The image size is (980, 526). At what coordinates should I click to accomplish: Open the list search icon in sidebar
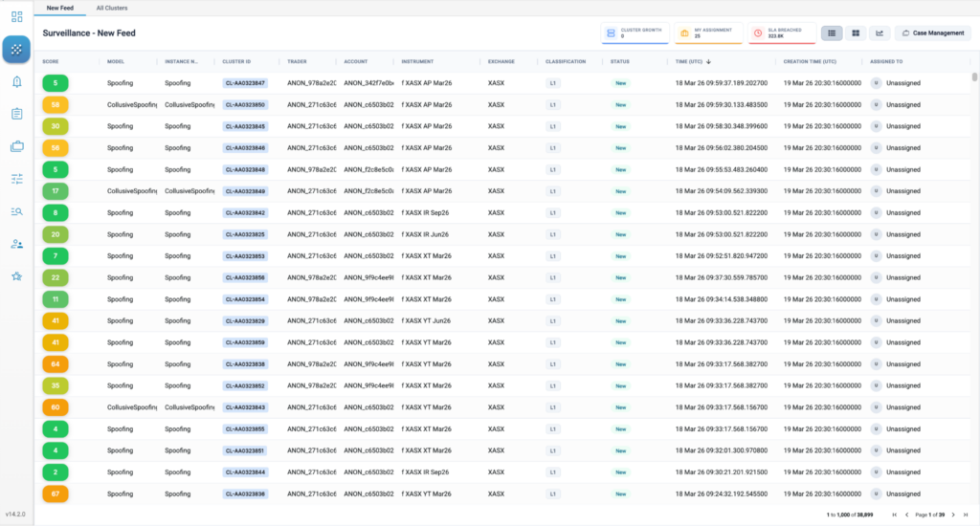[x=17, y=211]
